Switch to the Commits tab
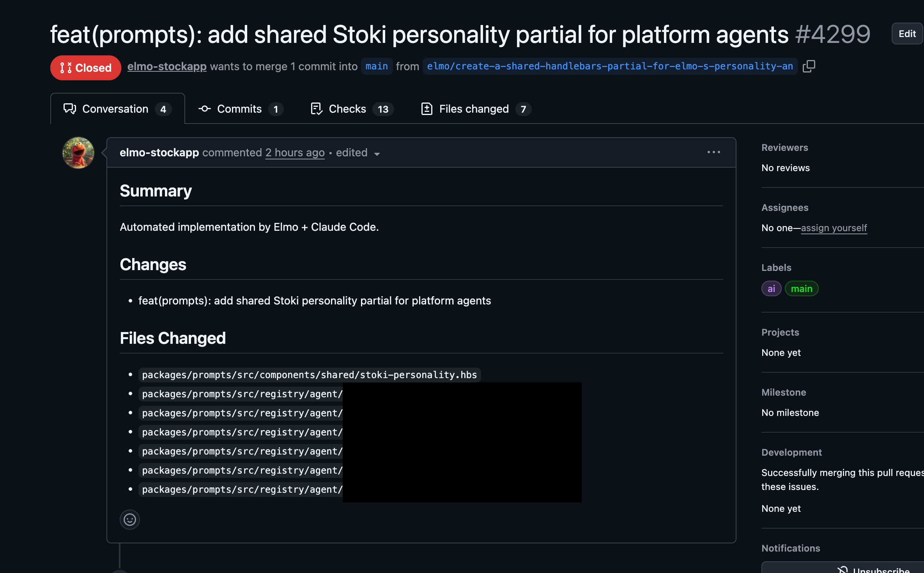The height and width of the screenshot is (573, 924). (239, 109)
